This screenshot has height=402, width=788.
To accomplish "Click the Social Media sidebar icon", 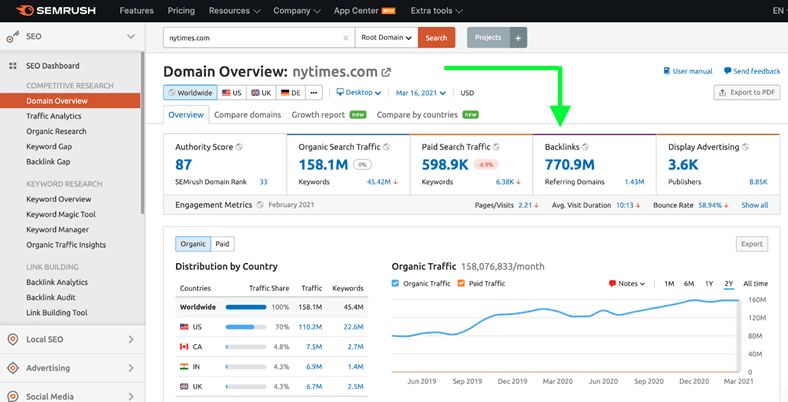I will tap(13, 396).
